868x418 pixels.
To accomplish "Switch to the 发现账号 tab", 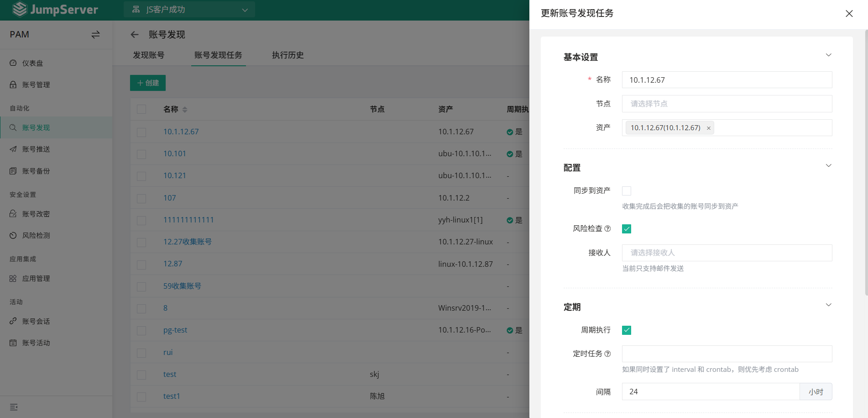I will (x=149, y=55).
